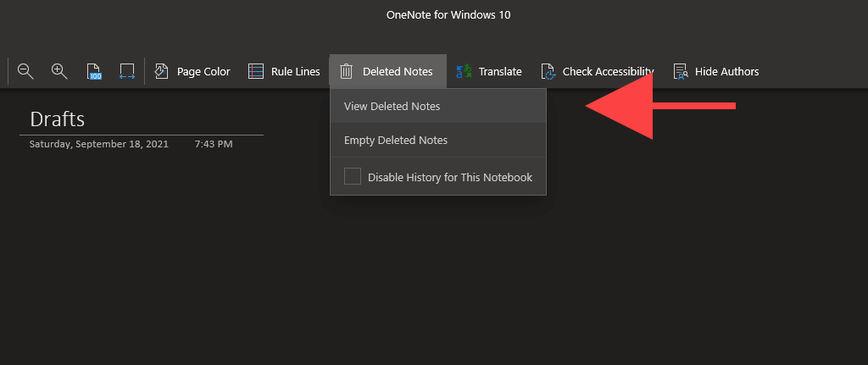Viewport: 868px width, 365px height.
Task: Click the trash can icon in toolbar
Action: click(x=346, y=72)
